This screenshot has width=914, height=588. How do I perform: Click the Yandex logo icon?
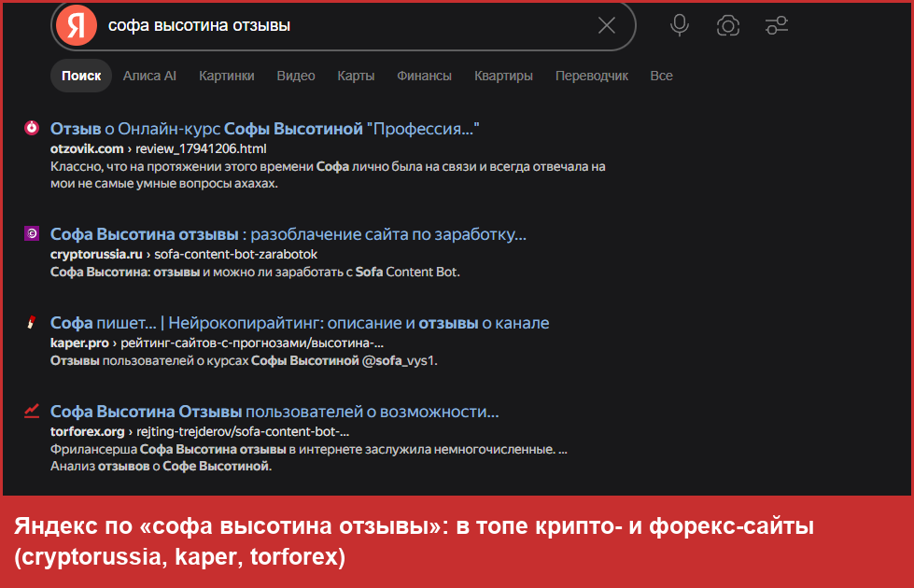pos(77,25)
